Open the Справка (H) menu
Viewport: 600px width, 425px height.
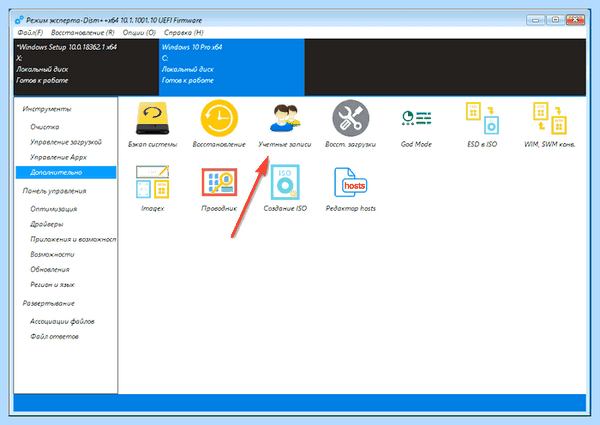click(x=184, y=33)
